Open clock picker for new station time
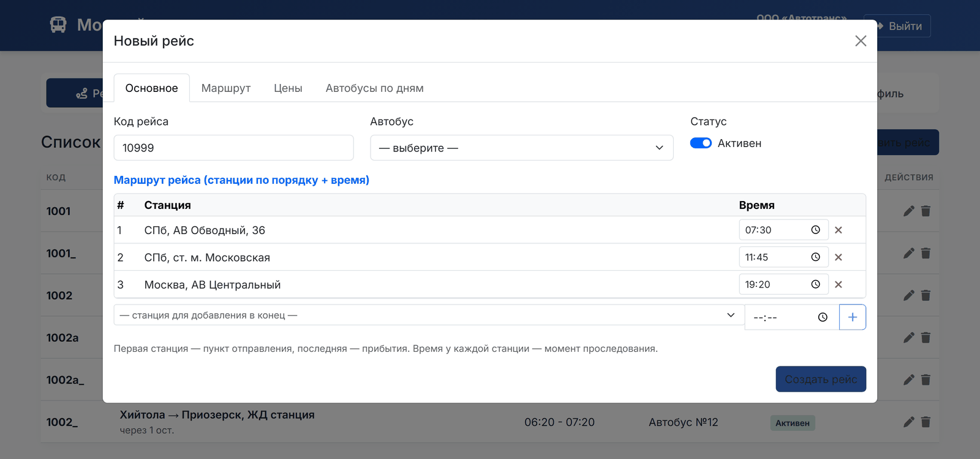980x459 pixels. coord(823,317)
